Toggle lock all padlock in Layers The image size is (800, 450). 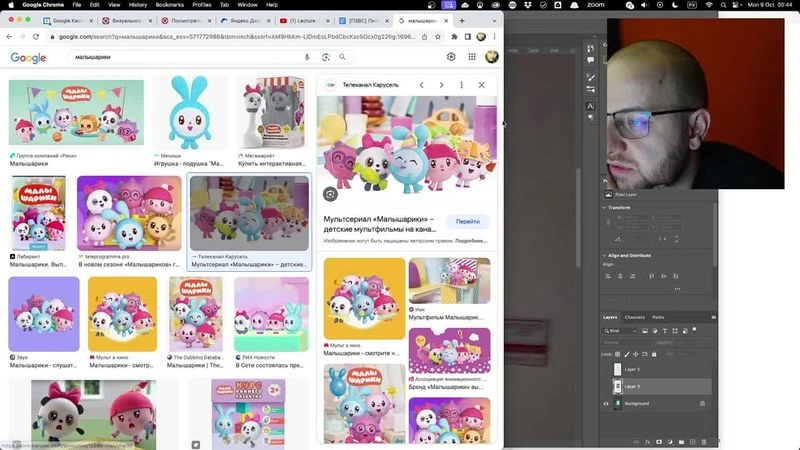coord(654,354)
